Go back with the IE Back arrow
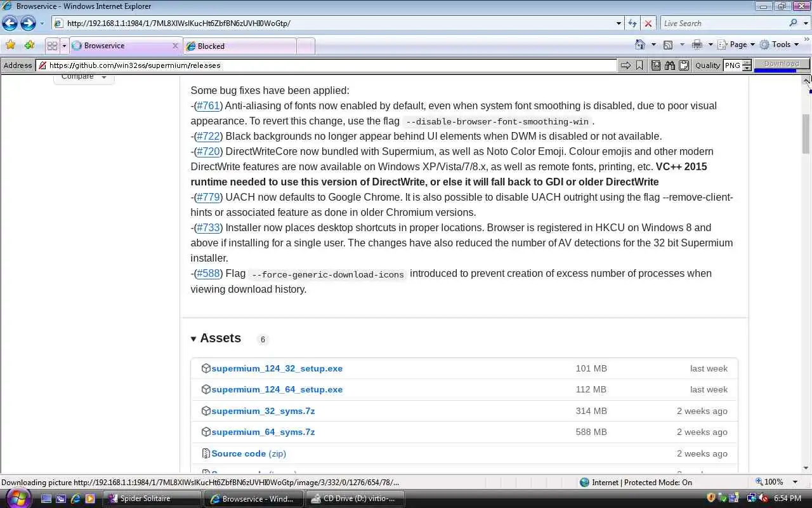This screenshot has width=812, height=508. 10,23
